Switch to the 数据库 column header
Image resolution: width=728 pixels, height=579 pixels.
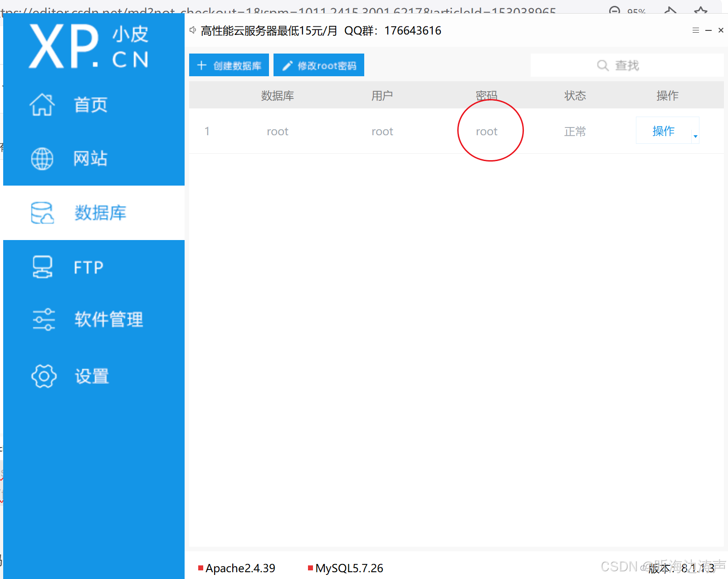[x=277, y=95]
